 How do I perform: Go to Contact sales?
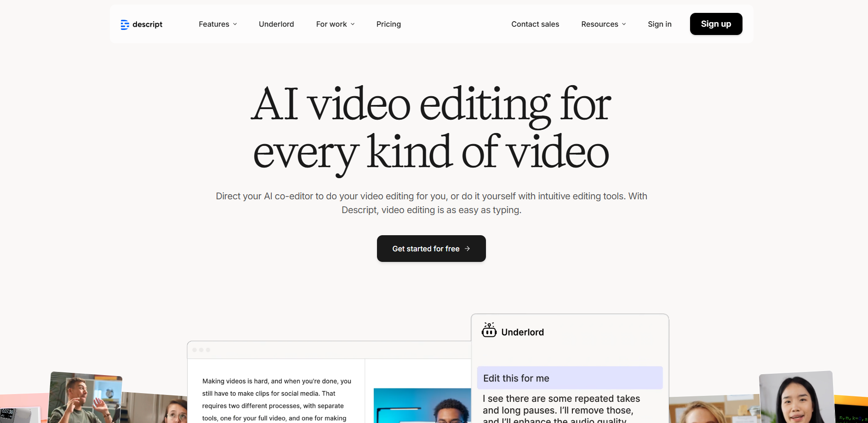(x=535, y=24)
